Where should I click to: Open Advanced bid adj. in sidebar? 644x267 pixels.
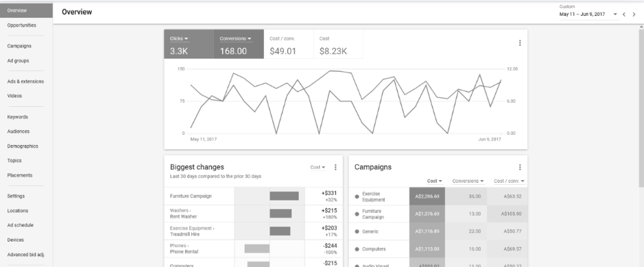point(26,254)
